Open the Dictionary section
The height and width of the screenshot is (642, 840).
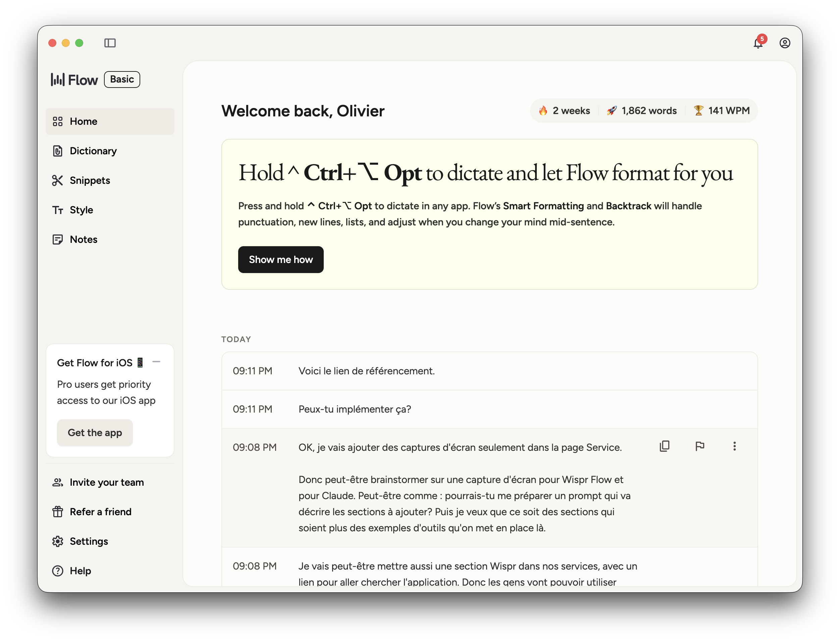pos(93,151)
